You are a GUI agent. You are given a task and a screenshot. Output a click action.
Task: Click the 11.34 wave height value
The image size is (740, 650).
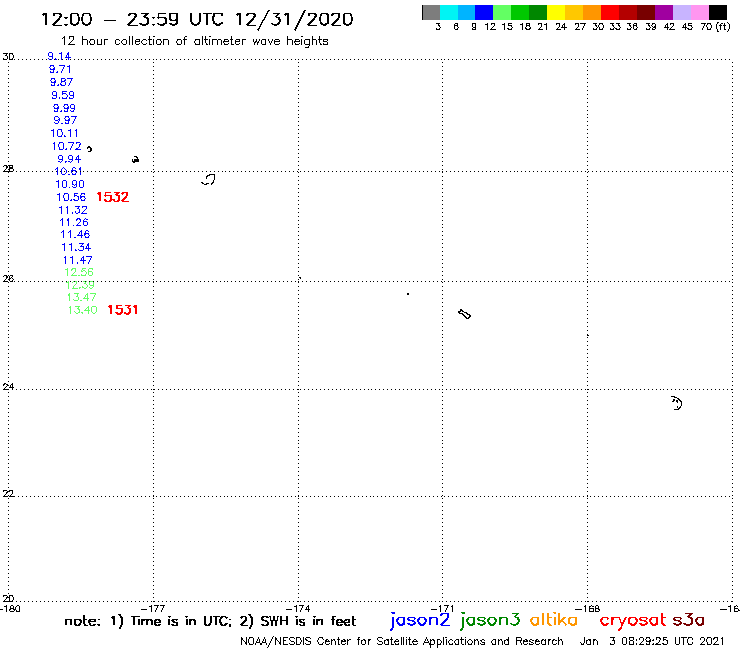click(x=76, y=247)
